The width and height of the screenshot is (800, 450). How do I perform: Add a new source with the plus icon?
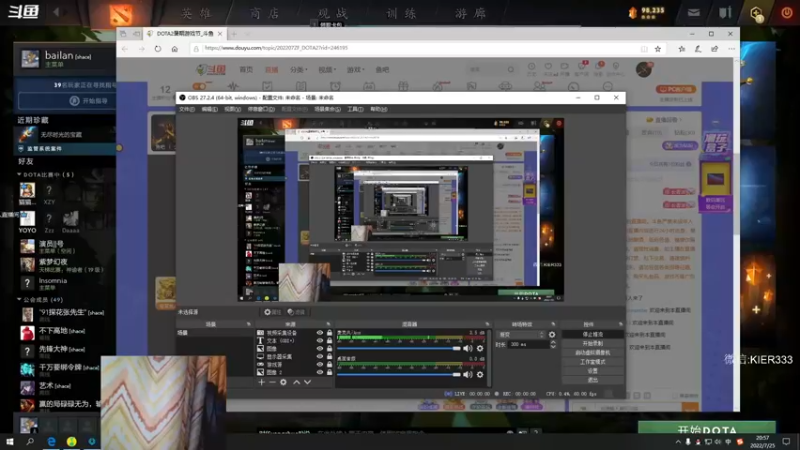click(x=261, y=382)
